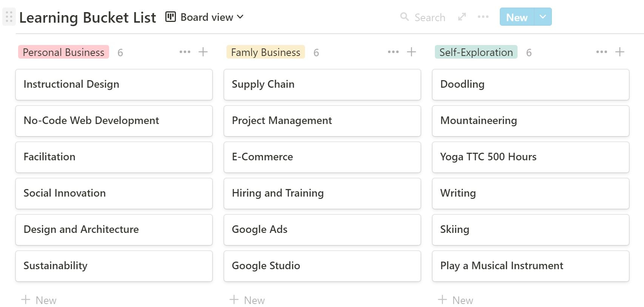Click the search magnifier icon
Viewport: 644px width, 307px height.
click(x=404, y=17)
